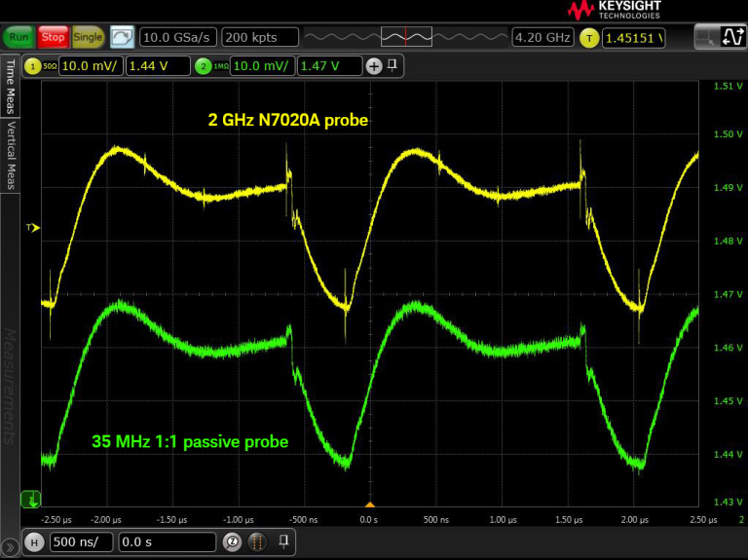Click the auto-scale refresh arrow icon

tap(122, 37)
